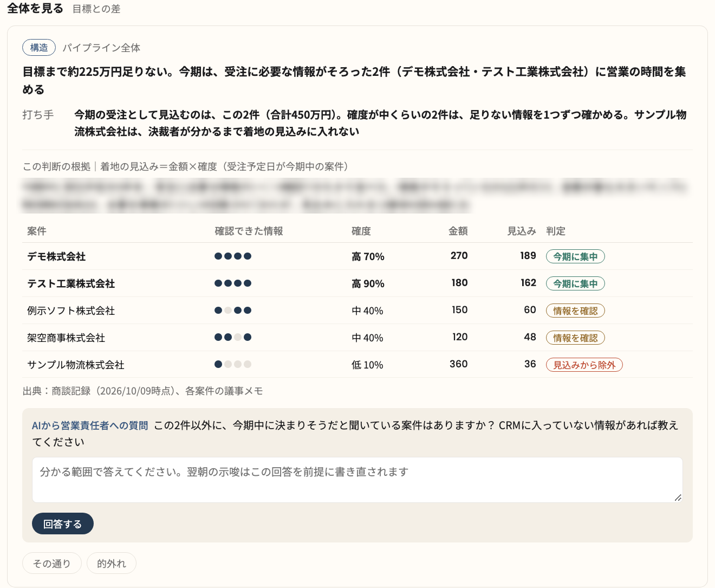Click the 高 70% confidence value
The height and width of the screenshot is (588, 715).
tap(368, 256)
